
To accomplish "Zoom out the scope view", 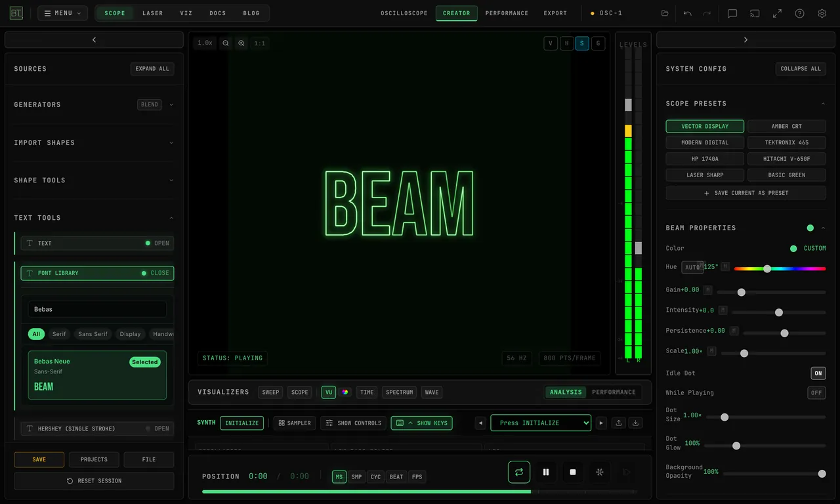I will coord(226,43).
